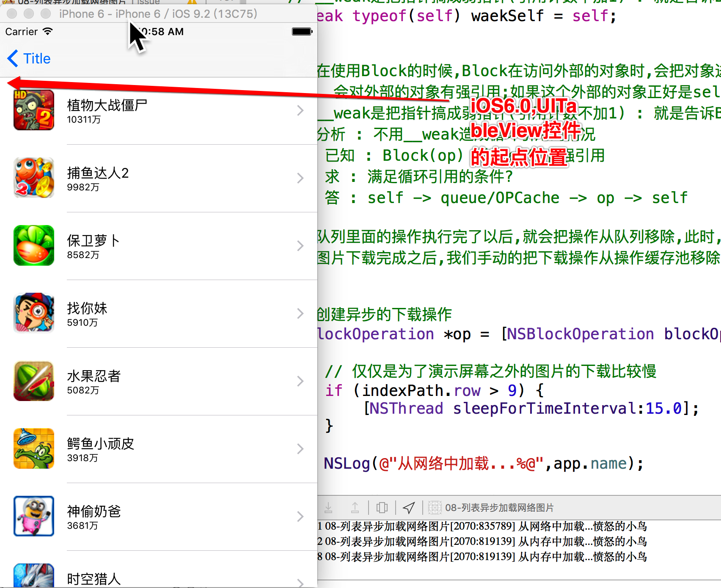Tap the 水果忍者 fruit app icon
The height and width of the screenshot is (588, 721).
coord(34,381)
